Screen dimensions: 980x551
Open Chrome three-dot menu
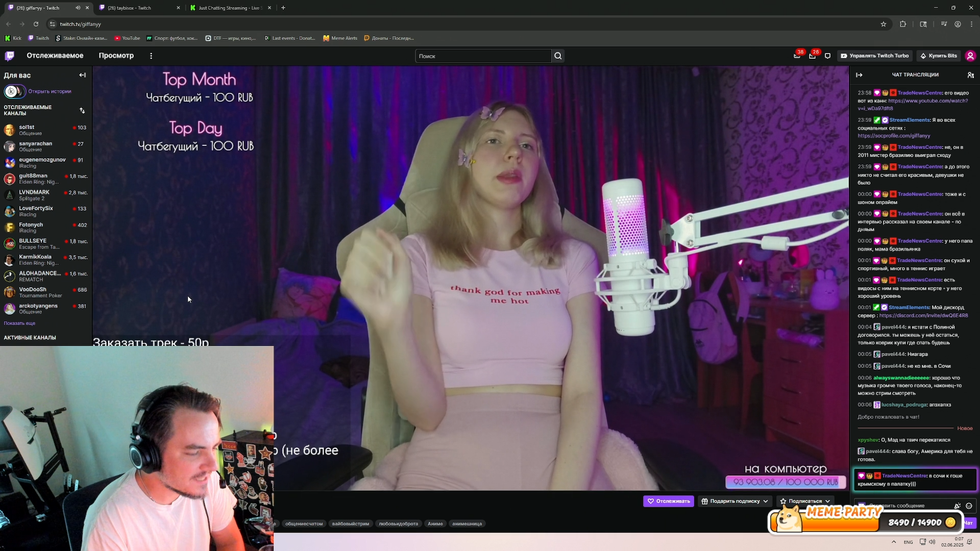(972, 24)
